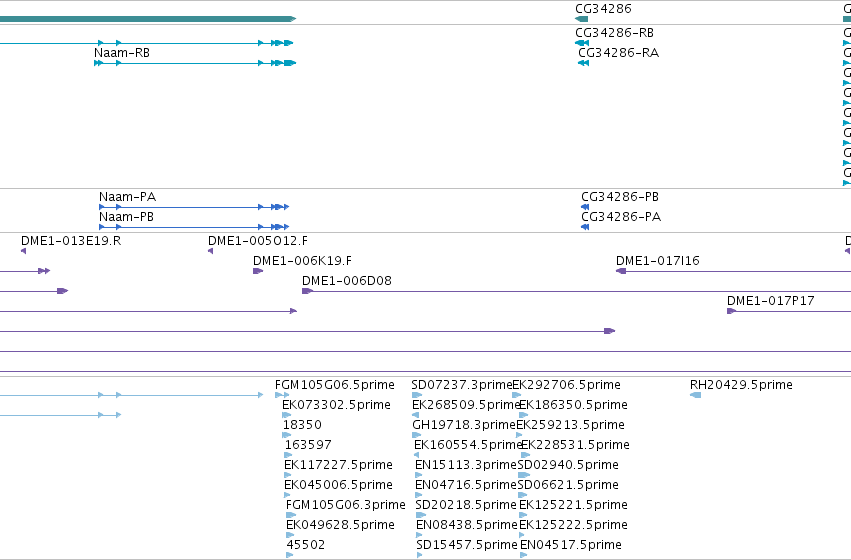Select the EK186350.5prime EST label
This screenshot has height=560, width=851.
574,405
